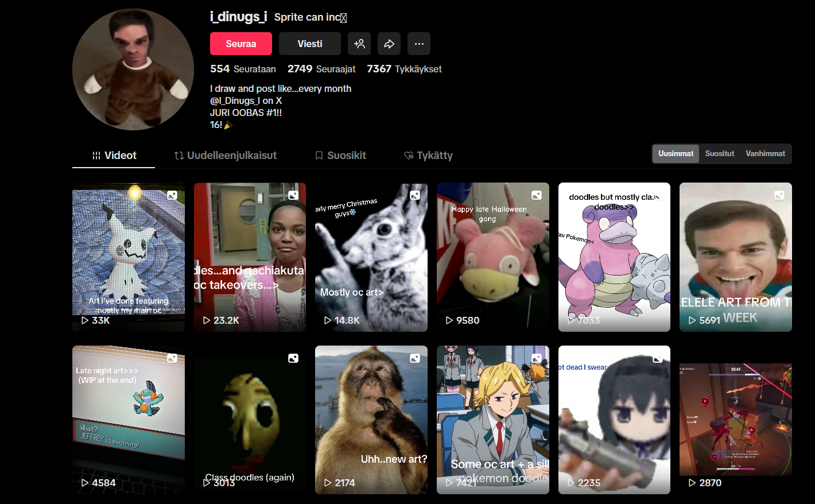Click the profile avatar picture
This screenshot has height=504, width=815.
133,69
